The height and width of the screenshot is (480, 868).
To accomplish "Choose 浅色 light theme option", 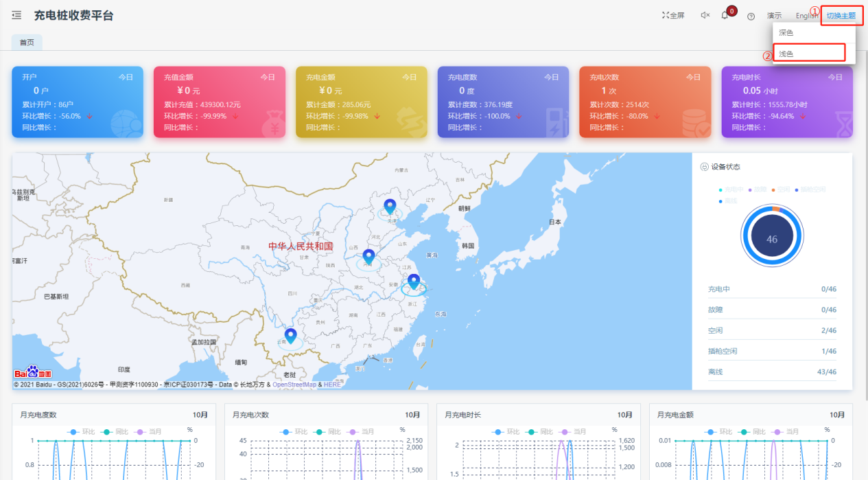I will pyautogui.click(x=786, y=53).
